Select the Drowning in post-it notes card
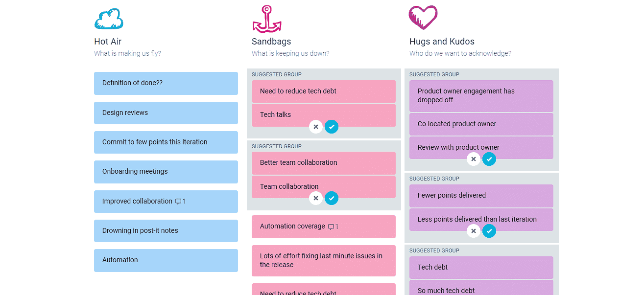The height and width of the screenshot is (295, 644). coord(166,231)
